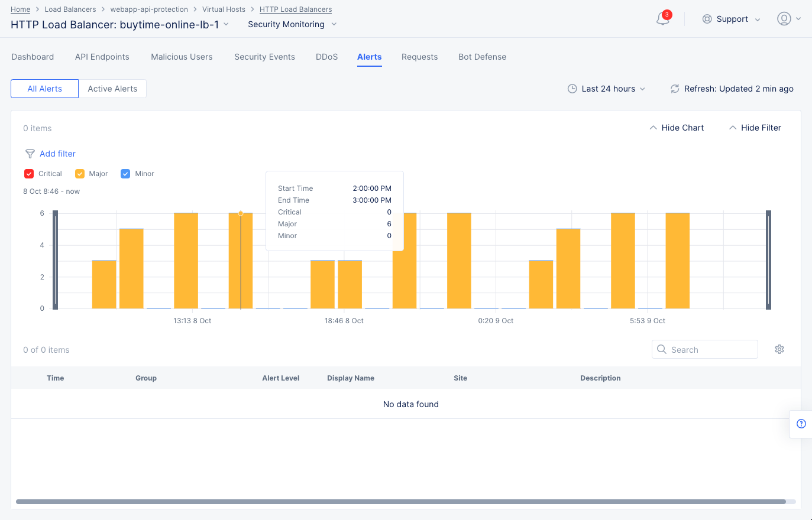This screenshot has width=812, height=520.
Task: Open the table settings gear icon
Action: pyautogui.click(x=779, y=349)
